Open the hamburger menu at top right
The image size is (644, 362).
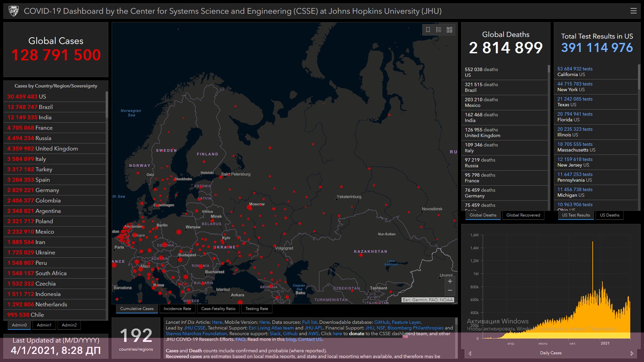(x=633, y=11)
